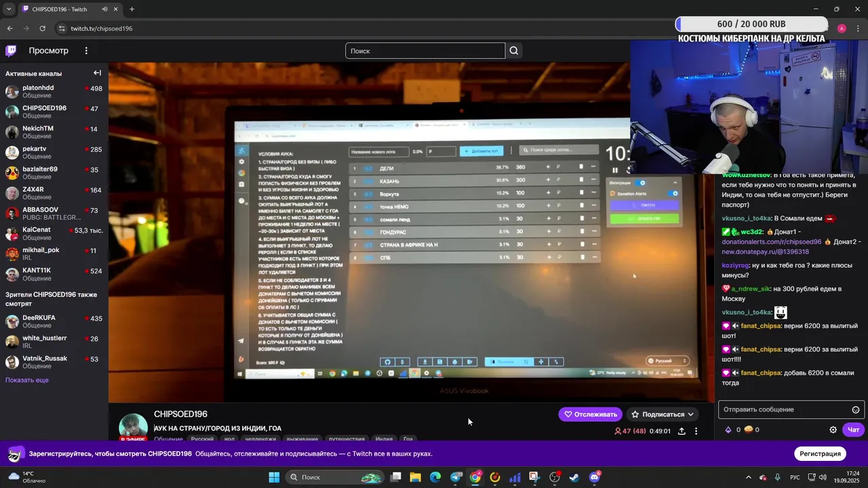Viewport: 868px width, 488px height.
Task: Click the Регистрация button
Action: pos(820,453)
